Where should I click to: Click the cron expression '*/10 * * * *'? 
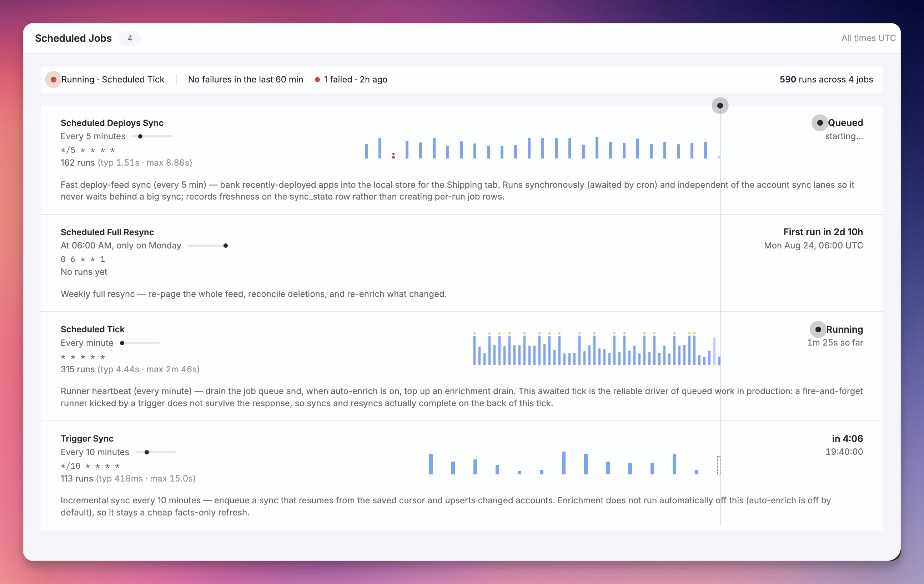pyautogui.click(x=91, y=466)
